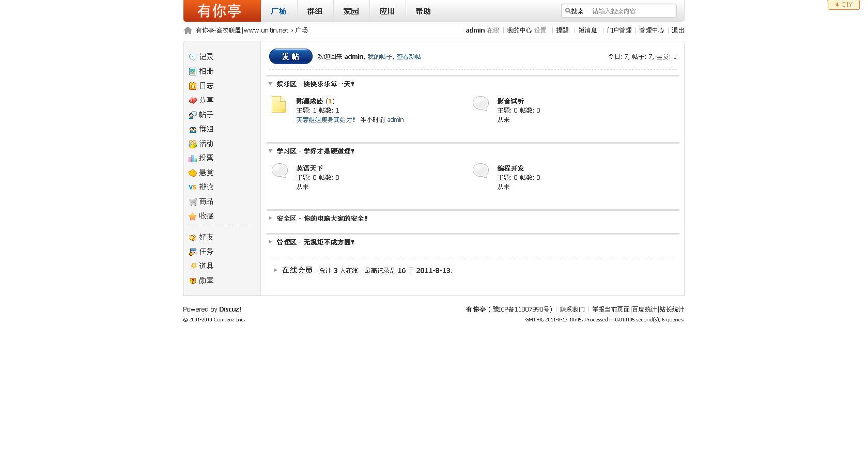Viewport: 868px width, 465px height.
Task: Click the 有你亭-高校联盟 breadcrumb link
Action: pos(242,30)
